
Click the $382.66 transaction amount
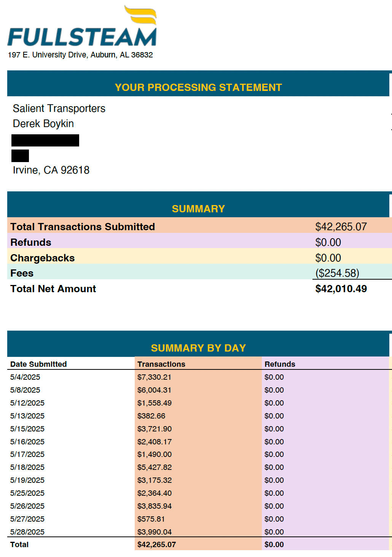click(x=151, y=416)
